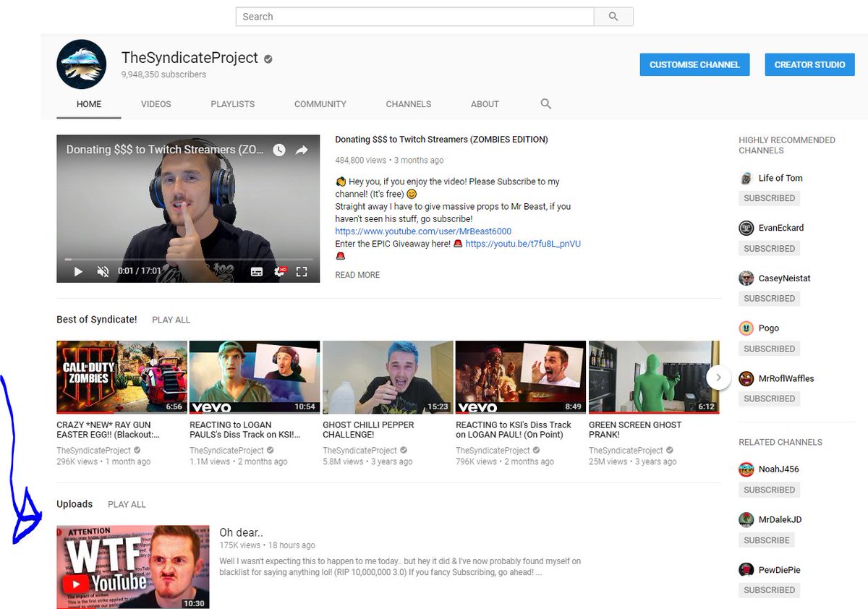Open MrDalekJD channel avatar

point(746,520)
